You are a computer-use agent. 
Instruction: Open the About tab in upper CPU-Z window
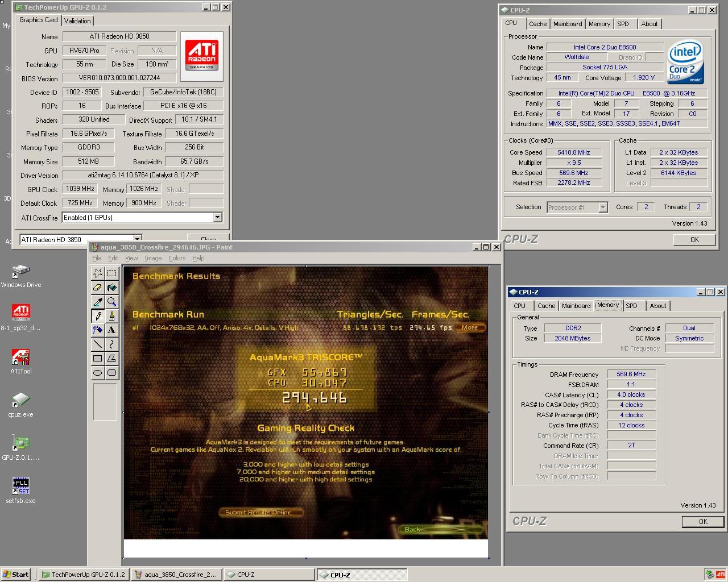coord(650,24)
